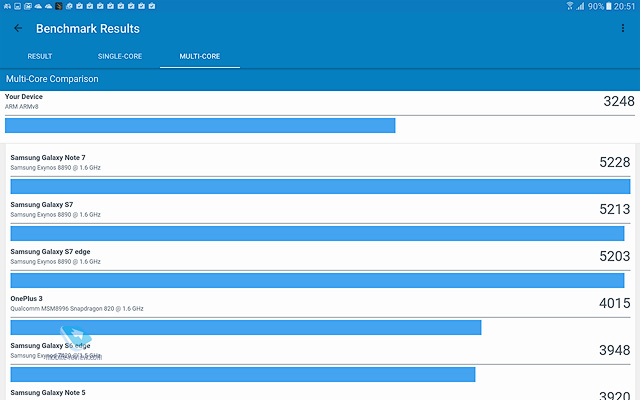Image resolution: width=640 pixels, height=400 pixels.
Task: Tap the score bar below 3948
Action: [x=243, y=374]
